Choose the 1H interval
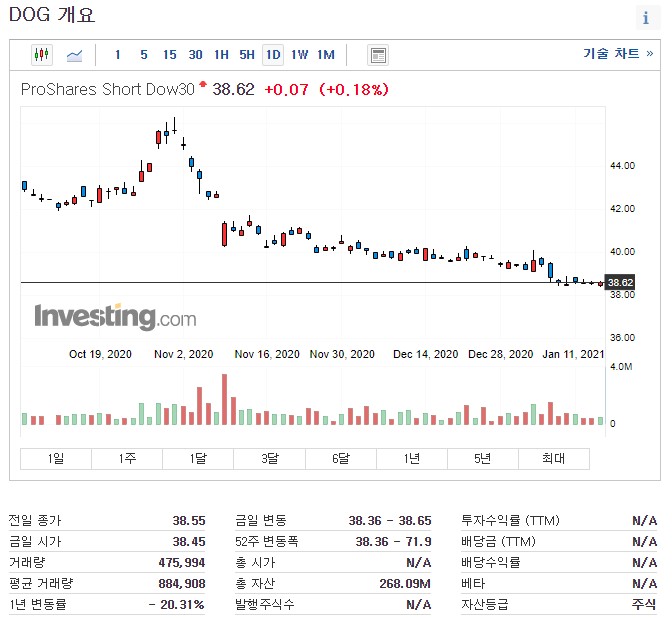The image size is (672, 618). (x=221, y=55)
